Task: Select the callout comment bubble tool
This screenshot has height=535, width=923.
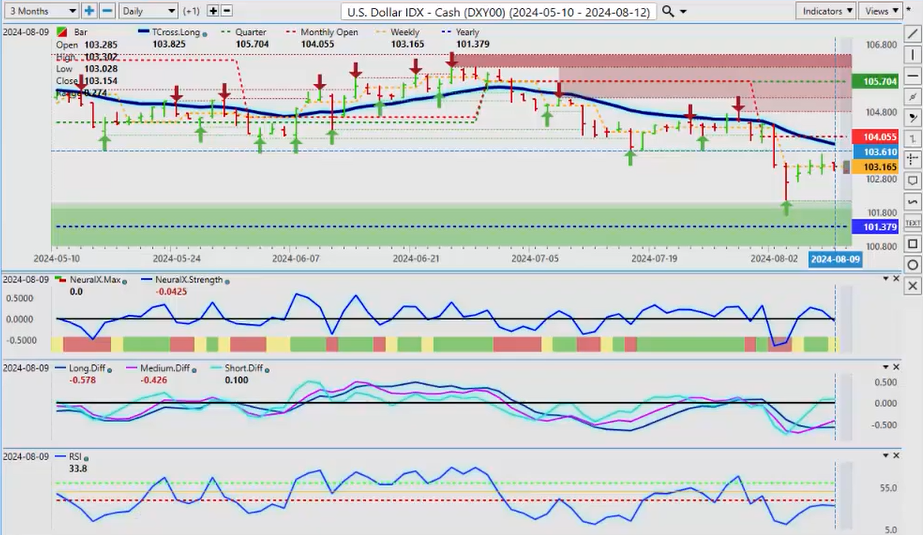Action: tap(912, 181)
